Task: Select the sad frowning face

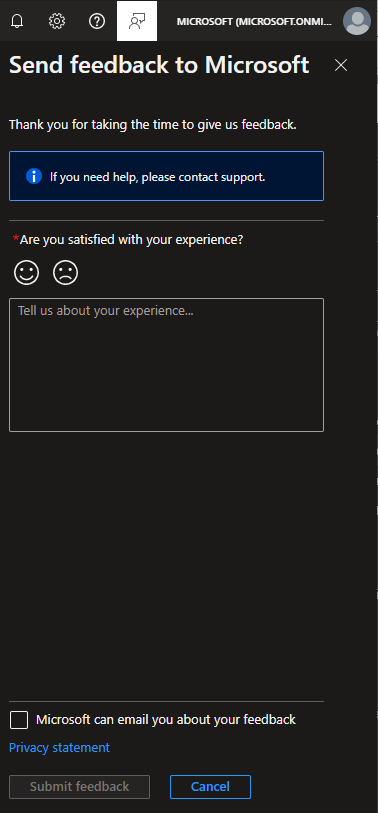Action: pos(65,273)
